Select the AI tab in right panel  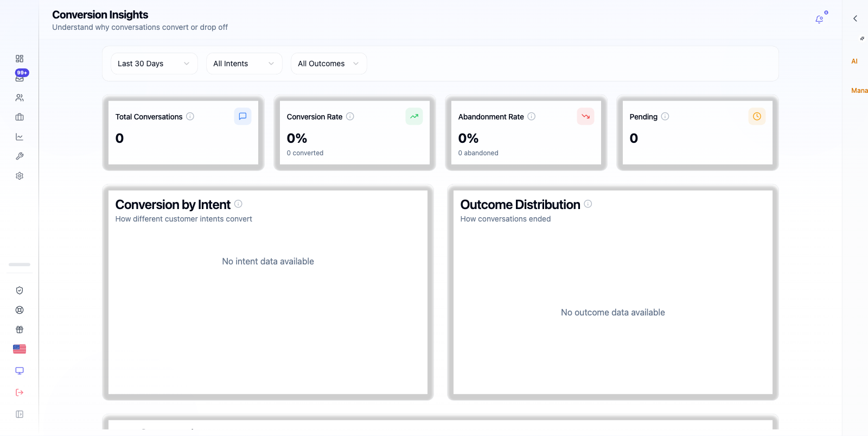[854, 61]
